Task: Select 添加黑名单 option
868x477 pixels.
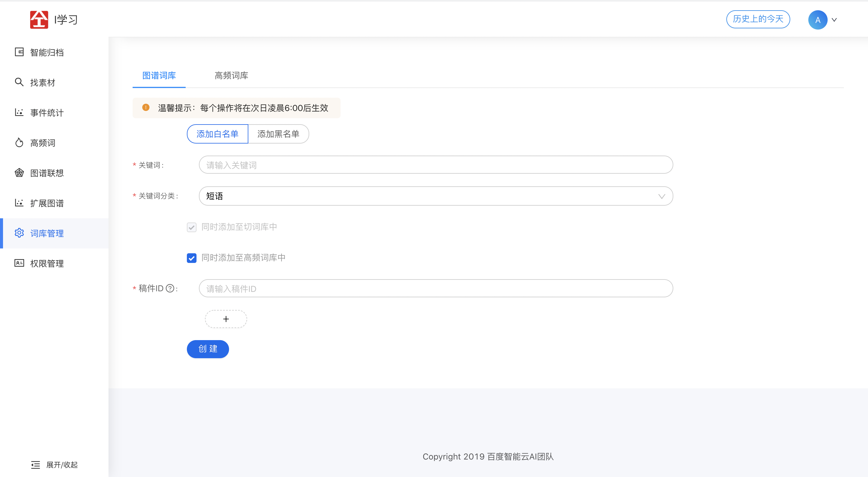Action: point(278,134)
